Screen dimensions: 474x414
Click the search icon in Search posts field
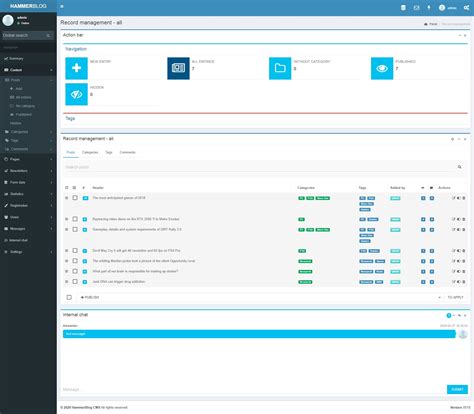pyautogui.click(x=460, y=167)
